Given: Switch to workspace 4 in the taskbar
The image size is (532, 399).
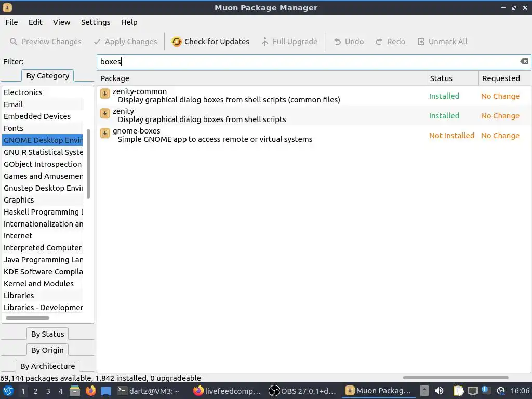Looking at the screenshot, I should [60, 391].
